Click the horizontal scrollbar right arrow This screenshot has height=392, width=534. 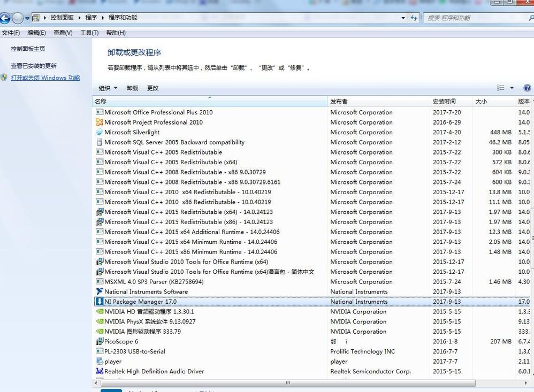tap(527, 383)
